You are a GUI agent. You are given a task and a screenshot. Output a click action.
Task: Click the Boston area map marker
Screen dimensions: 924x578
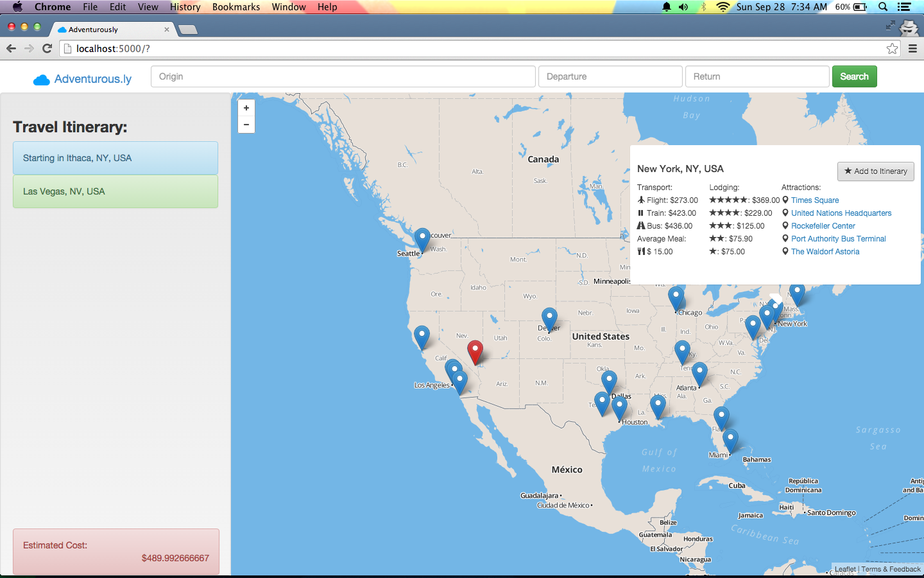pyautogui.click(x=797, y=294)
